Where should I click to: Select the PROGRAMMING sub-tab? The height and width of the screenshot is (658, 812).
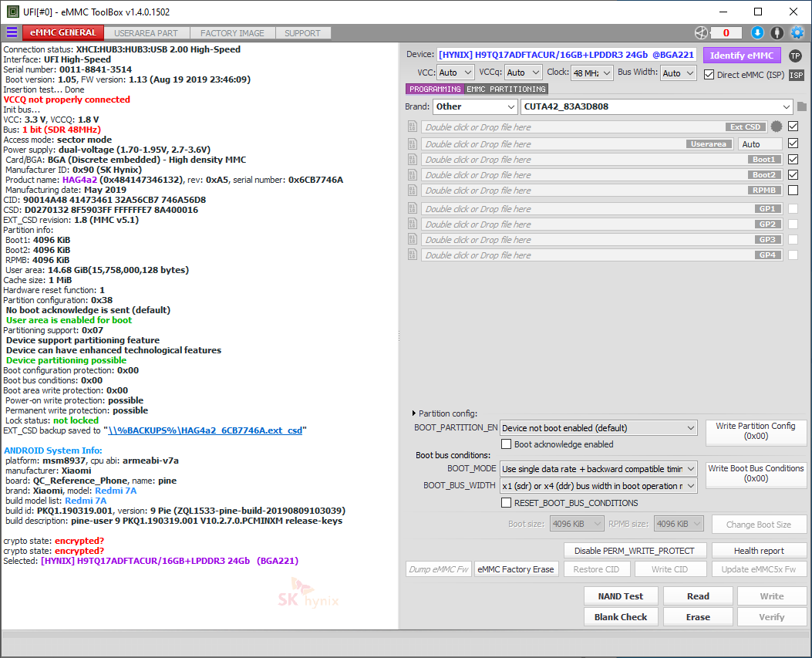pos(435,89)
